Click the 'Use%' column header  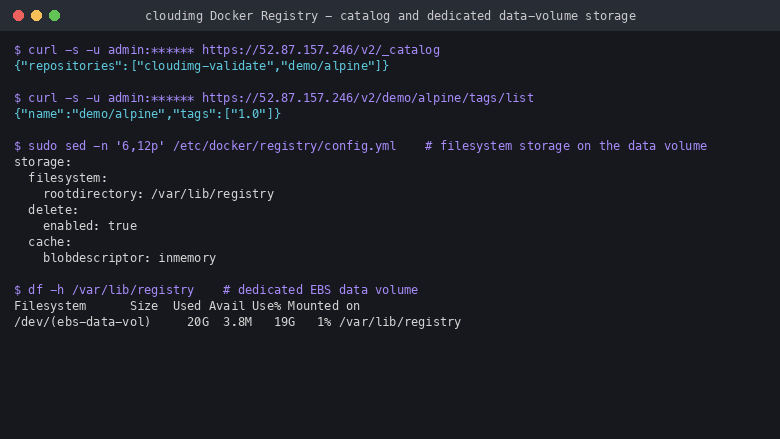coord(266,306)
